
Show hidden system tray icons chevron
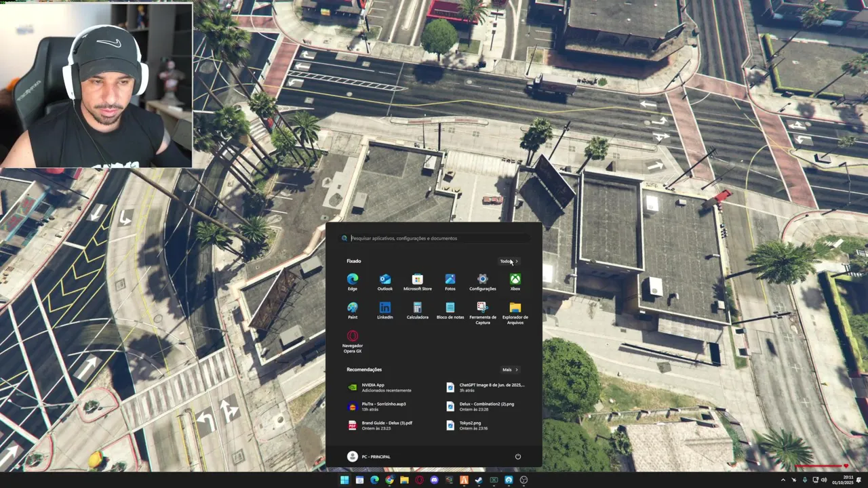click(x=783, y=480)
